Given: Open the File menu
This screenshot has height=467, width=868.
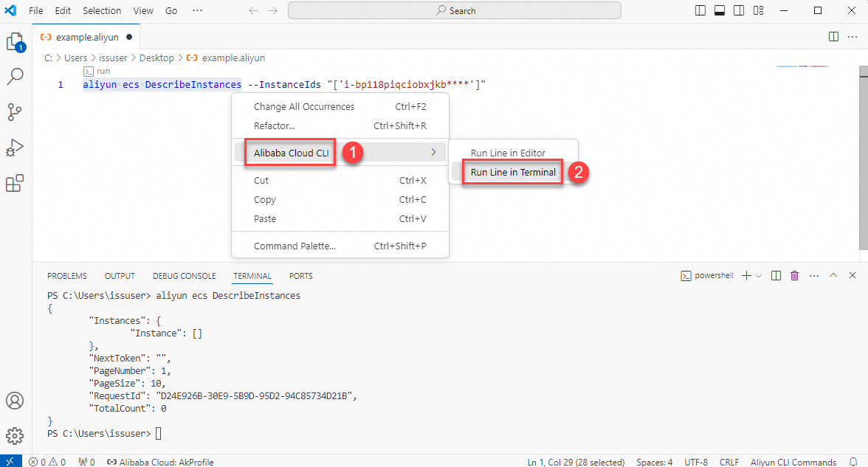Looking at the screenshot, I should (x=36, y=10).
